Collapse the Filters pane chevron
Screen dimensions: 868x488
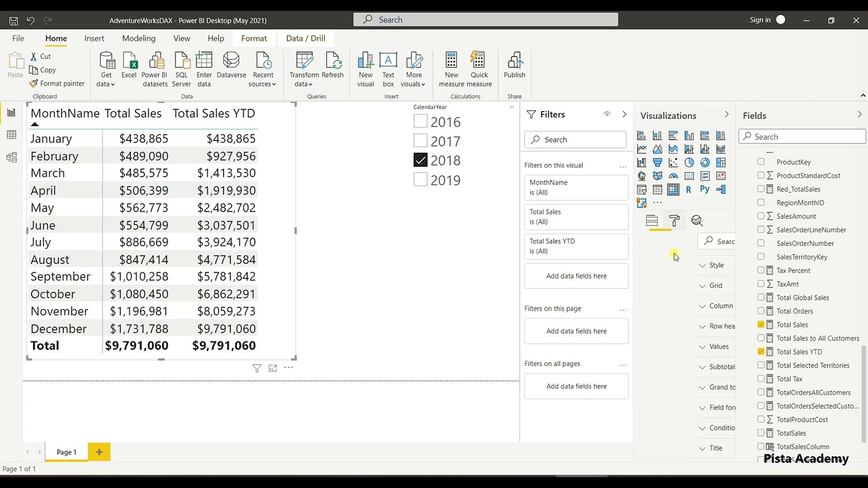coord(625,115)
